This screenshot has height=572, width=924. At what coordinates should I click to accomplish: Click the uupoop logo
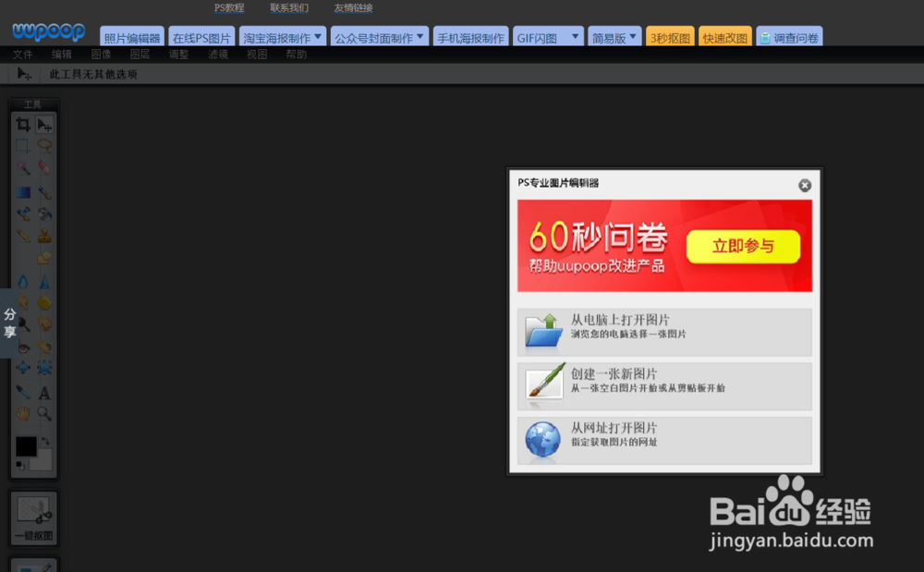click(48, 31)
